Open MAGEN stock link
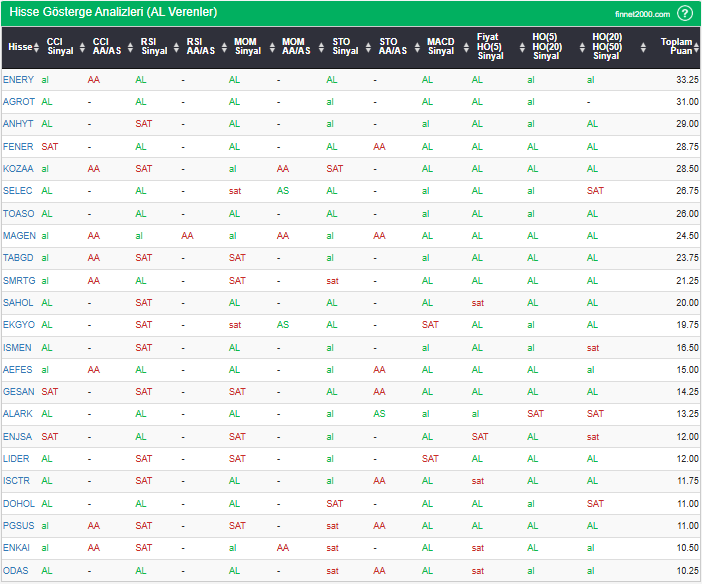The height and width of the screenshot is (584, 702). [x=19, y=236]
